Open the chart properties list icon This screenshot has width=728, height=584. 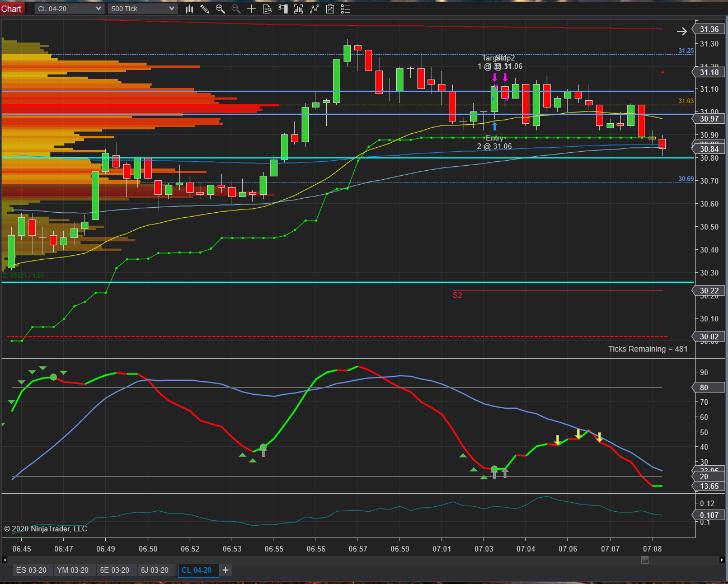pyautogui.click(x=346, y=8)
